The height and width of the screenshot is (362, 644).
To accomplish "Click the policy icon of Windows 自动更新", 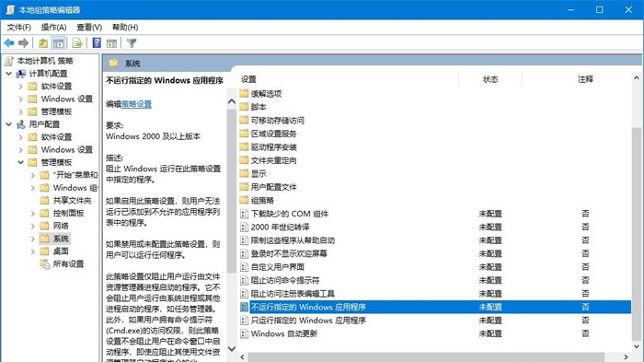I will (x=245, y=333).
